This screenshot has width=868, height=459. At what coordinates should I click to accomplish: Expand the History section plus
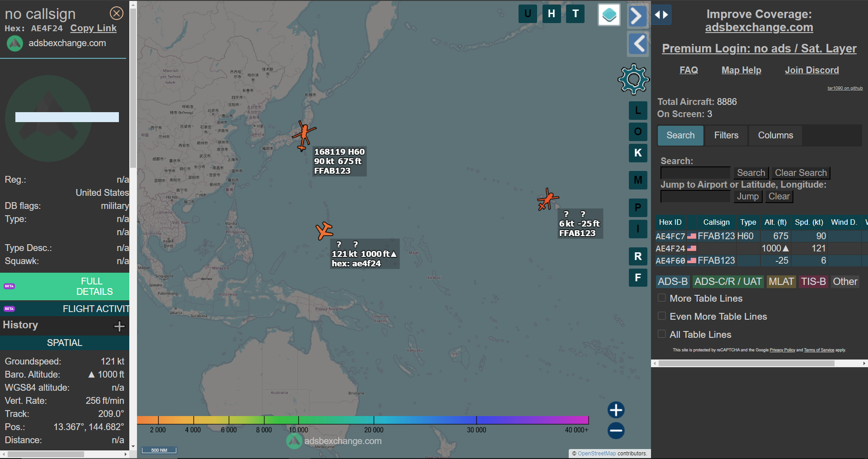point(119,326)
